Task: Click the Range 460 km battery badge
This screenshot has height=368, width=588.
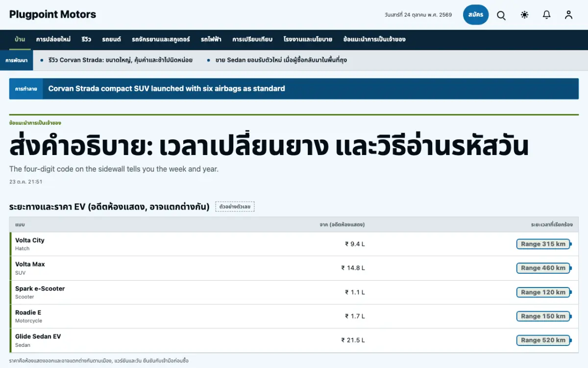Action: coord(543,268)
